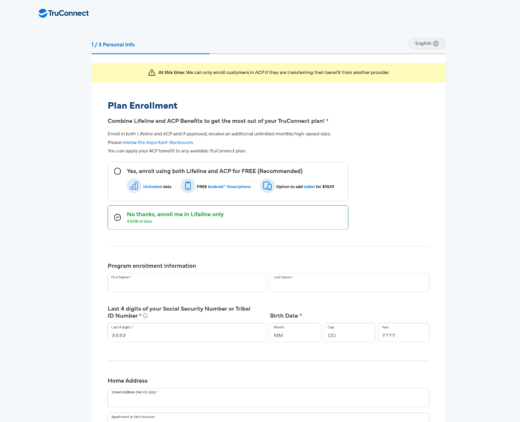Screen dimensions: 520x422
Task: Click the warning triangle icon in yellow banner
Action: click(x=152, y=72)
